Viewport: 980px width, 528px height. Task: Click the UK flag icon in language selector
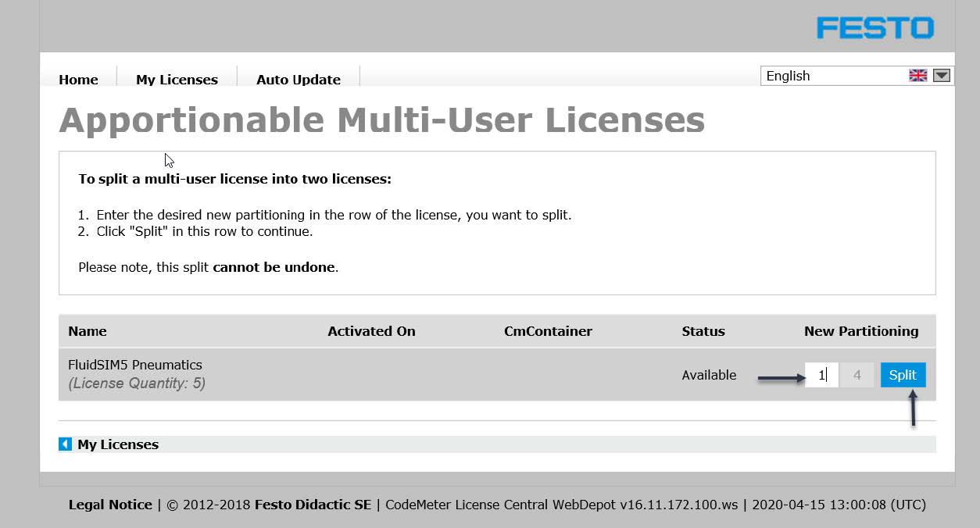(x=917, y=76)
